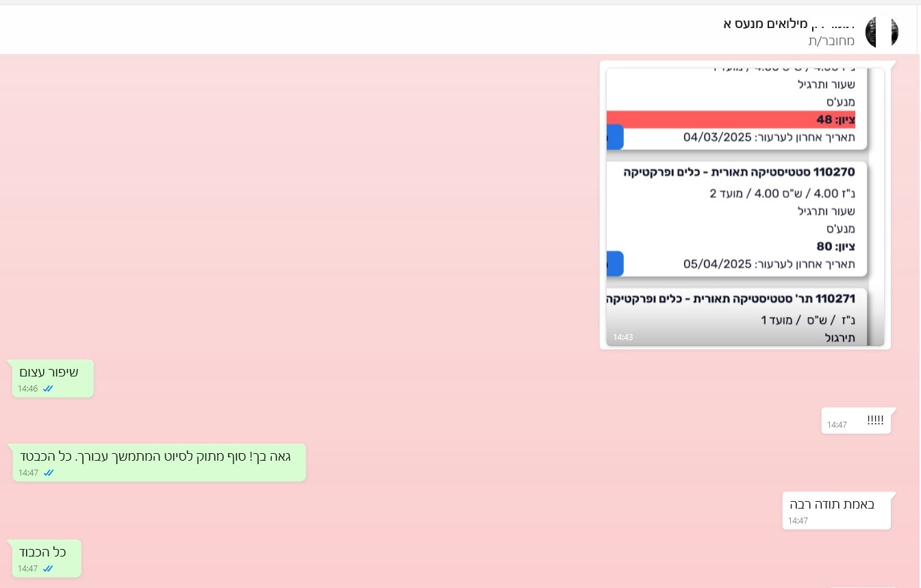Click double-check icon on כל הכבוד message
921x588 pixels.
point(48,569)
